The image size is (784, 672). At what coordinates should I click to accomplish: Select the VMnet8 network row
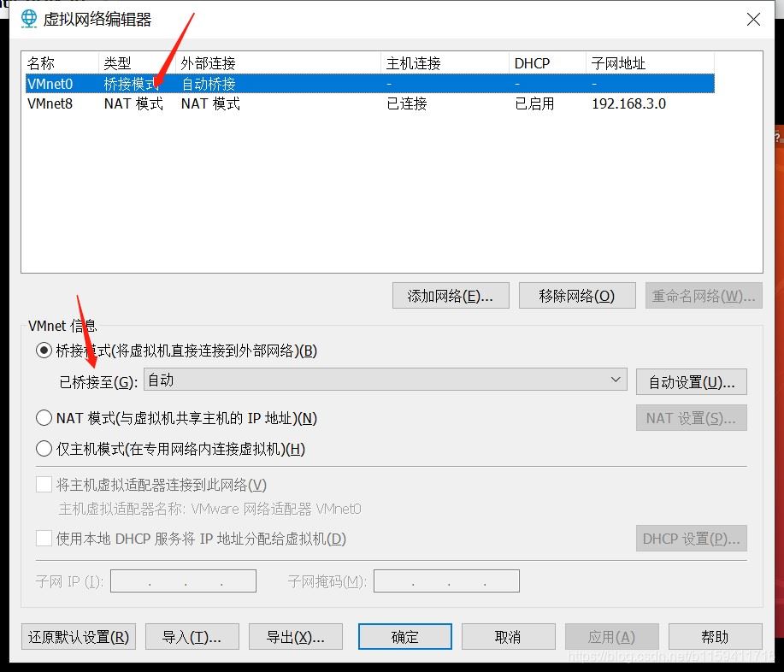click(x=369, y=103)
